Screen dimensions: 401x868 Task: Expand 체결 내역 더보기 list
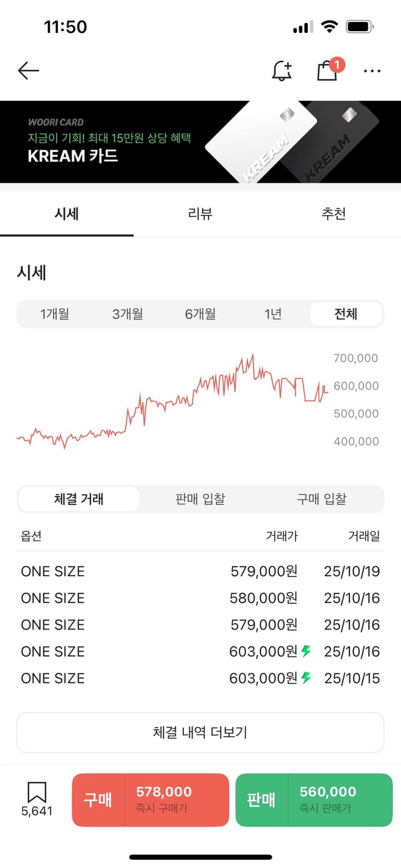coord(200,732)
